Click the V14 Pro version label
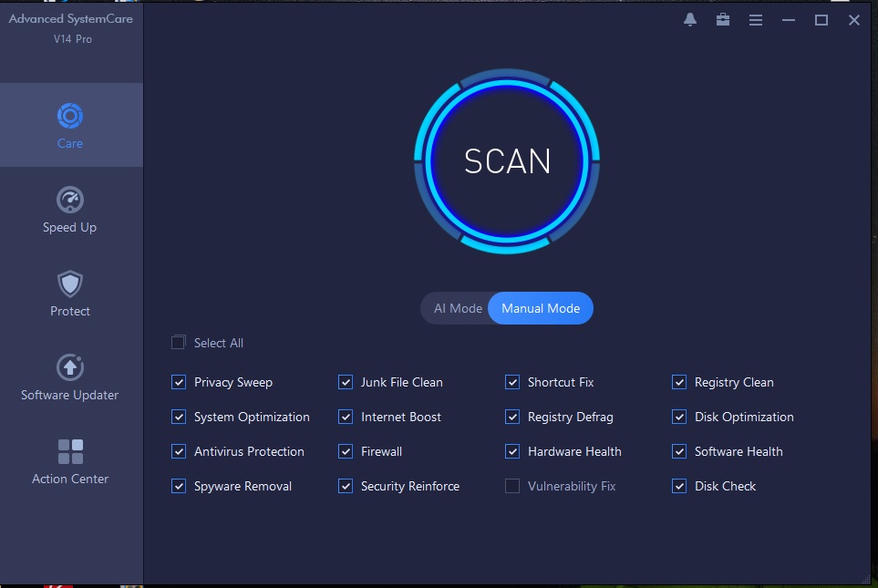 click(73, 39)
